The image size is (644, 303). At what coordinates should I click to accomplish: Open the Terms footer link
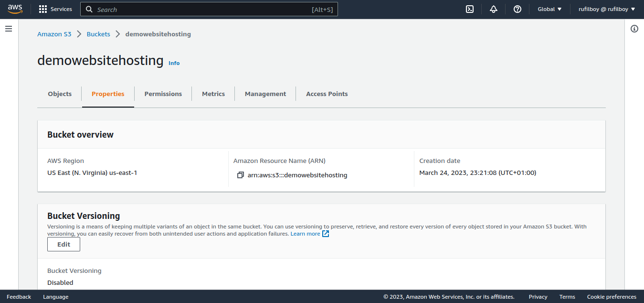567,297
